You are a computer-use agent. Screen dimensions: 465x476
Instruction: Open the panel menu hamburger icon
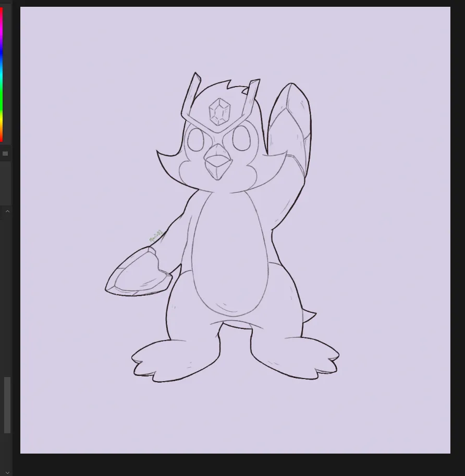[x=5, y=154]
